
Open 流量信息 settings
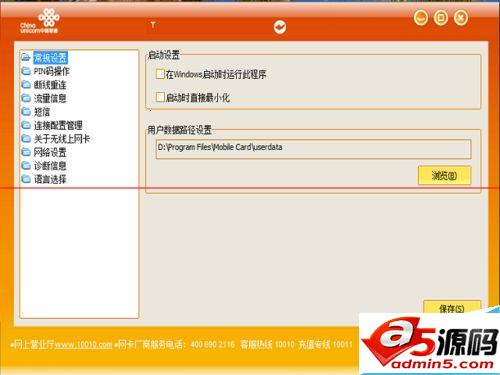point(50,98)
